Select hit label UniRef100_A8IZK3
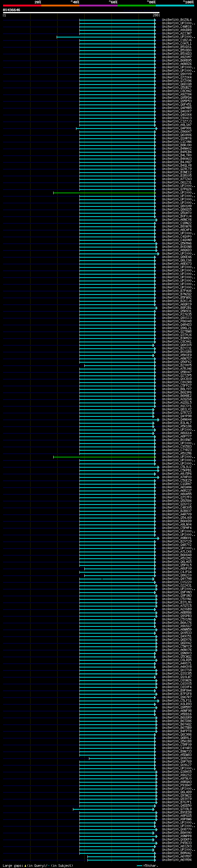 pyautogui.click(x=177, y=846)
